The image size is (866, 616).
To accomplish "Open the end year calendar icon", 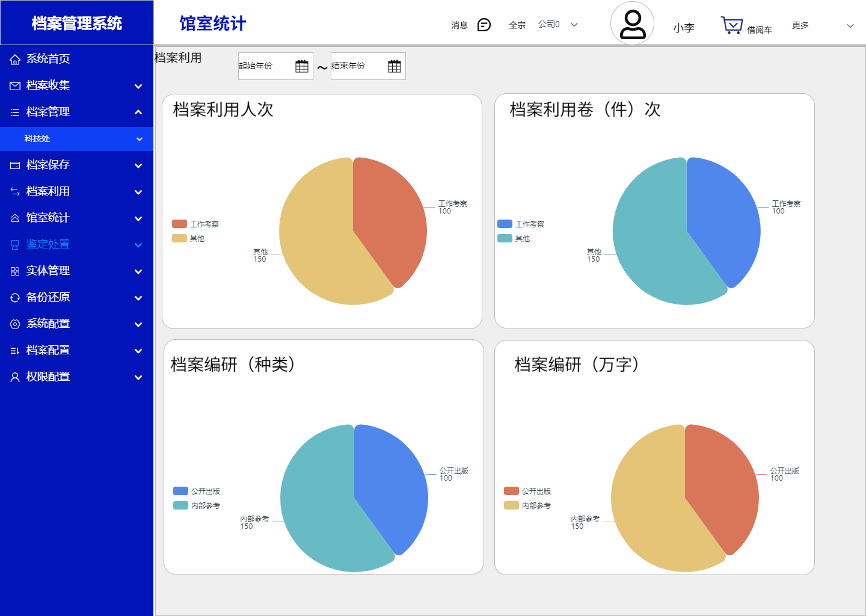I will tap(395, 66).
